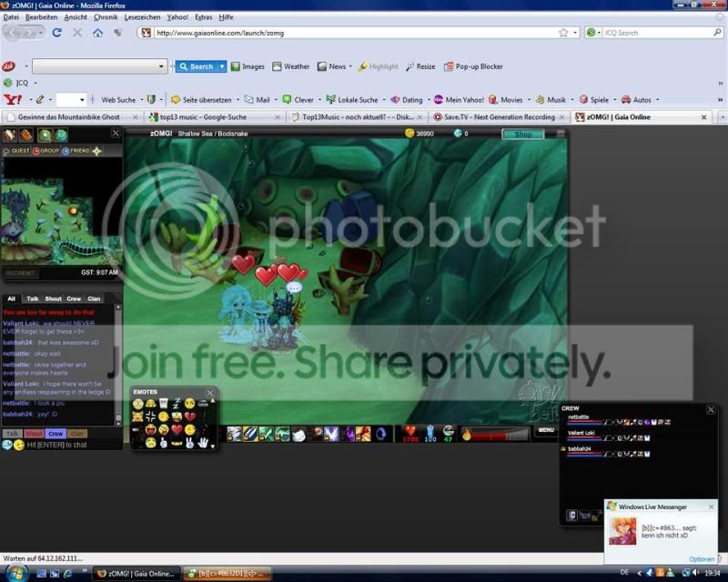
Task: Open the list-all-tabs dropdown arrow
Action: [x=723, y=117]
